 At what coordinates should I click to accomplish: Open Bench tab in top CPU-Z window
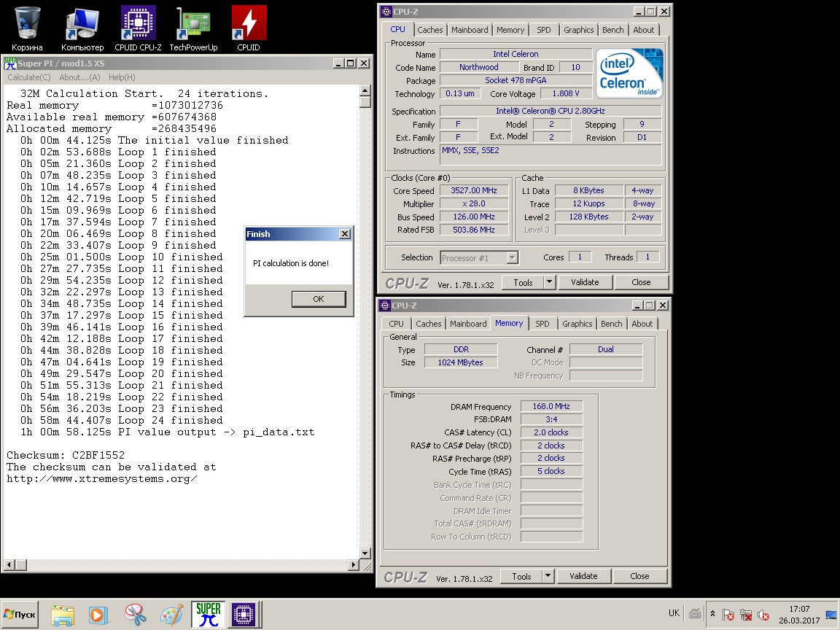point(612,30)
